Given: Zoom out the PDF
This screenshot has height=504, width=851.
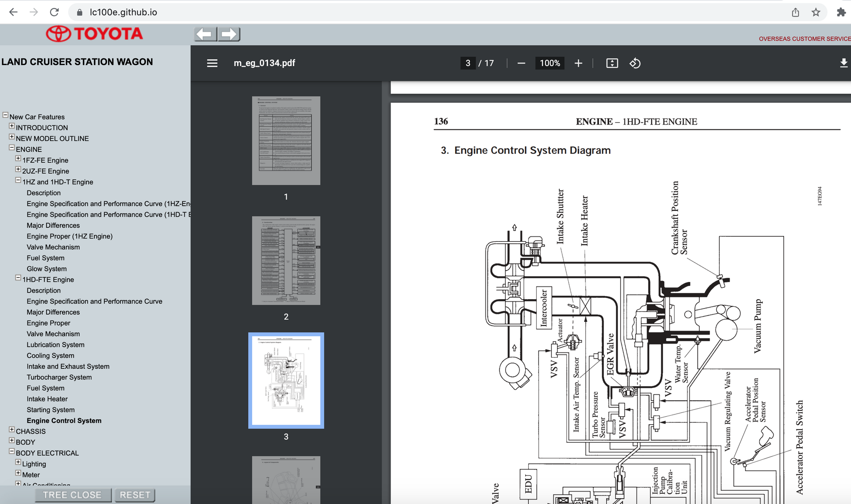Looking at the screenshot, I should point(521,63).
